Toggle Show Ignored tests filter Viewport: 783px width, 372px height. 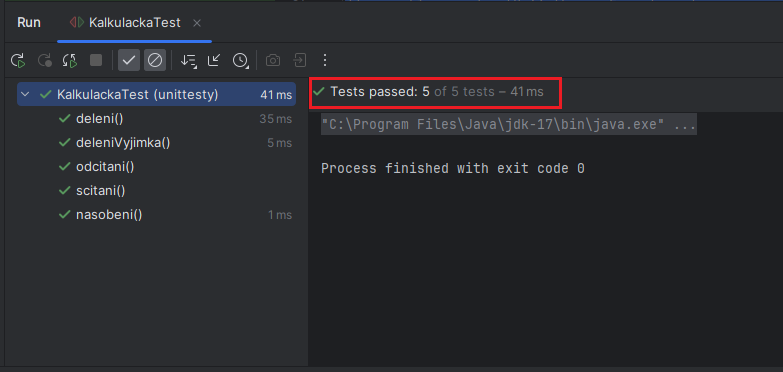pos(155,60)
